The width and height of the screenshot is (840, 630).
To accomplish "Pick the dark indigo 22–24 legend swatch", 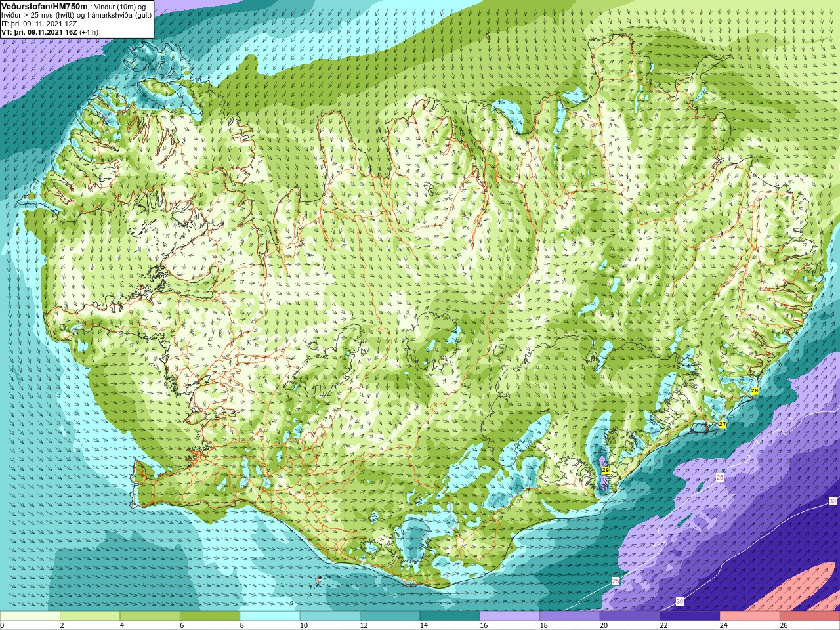I will (690, 616).
